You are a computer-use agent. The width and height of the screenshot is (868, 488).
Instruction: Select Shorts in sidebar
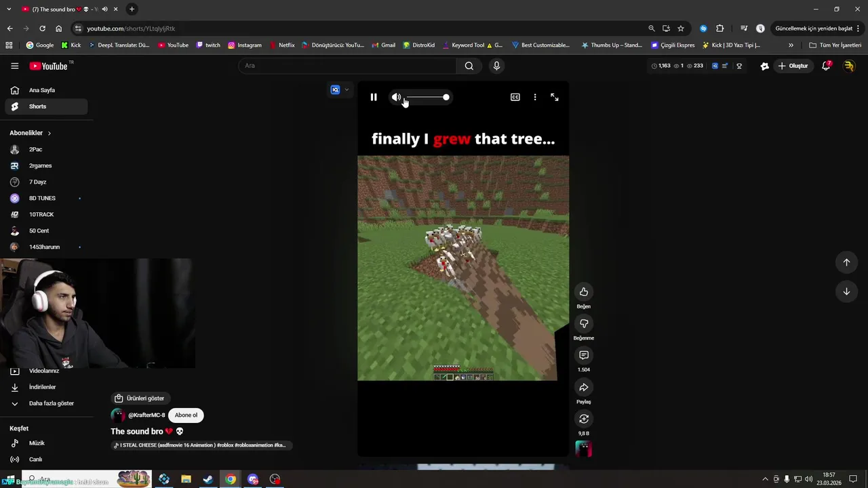click(x=46, y=106)
